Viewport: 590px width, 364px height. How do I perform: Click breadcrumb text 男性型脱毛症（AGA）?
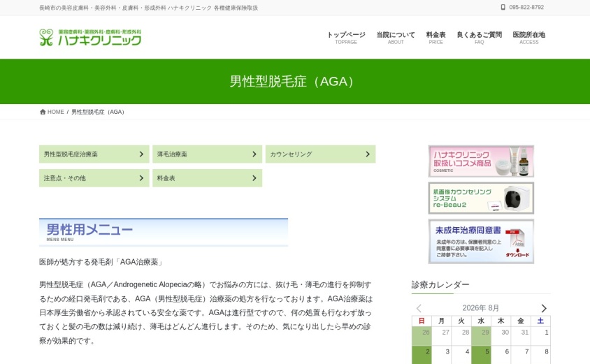point(98,112)
